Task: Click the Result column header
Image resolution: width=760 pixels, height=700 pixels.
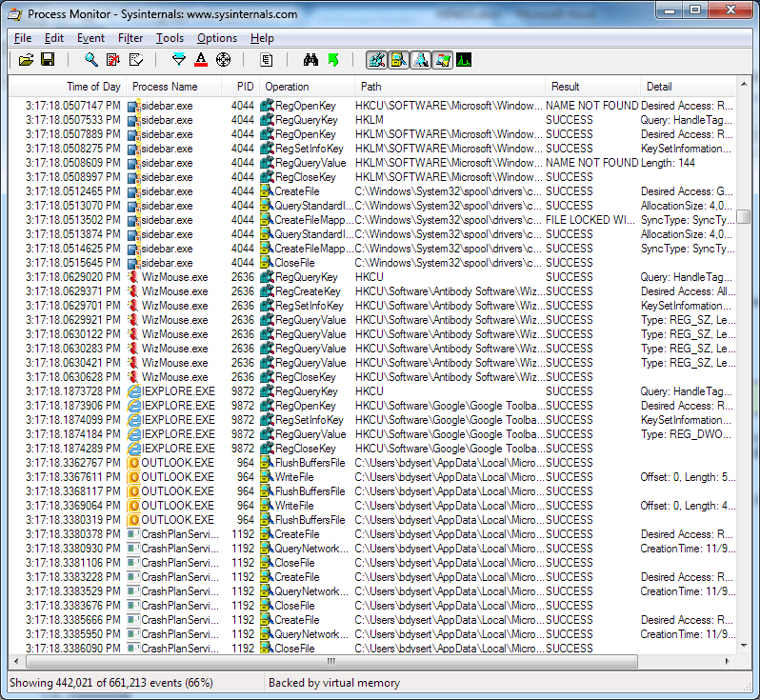Action: point(592,87)
